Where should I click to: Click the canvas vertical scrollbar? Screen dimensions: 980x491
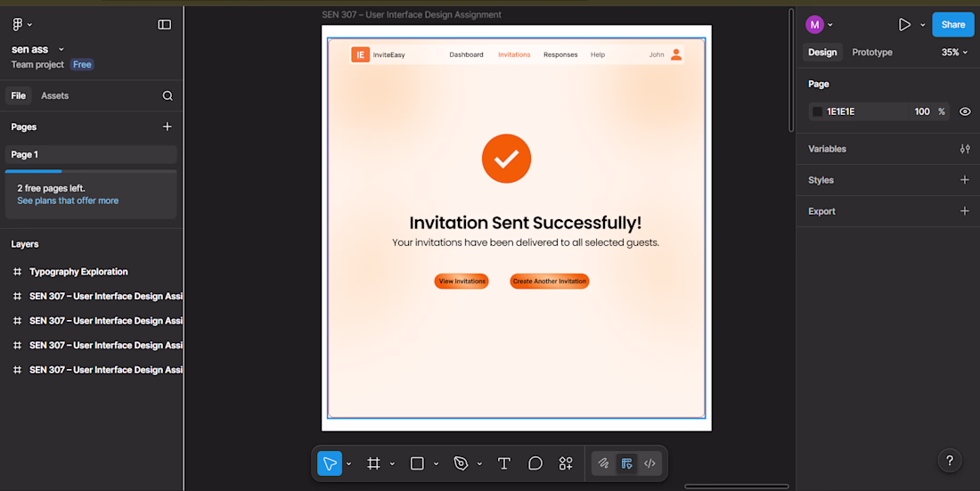[791, 70]
